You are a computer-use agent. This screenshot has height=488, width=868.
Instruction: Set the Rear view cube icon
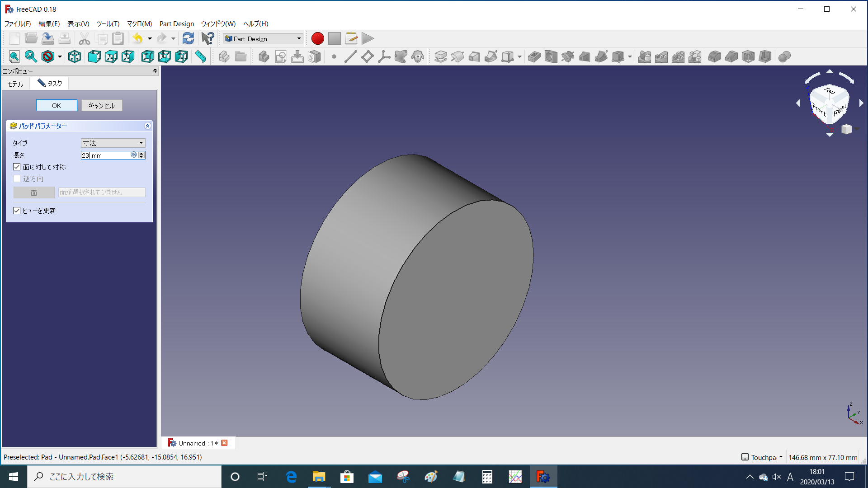147,56
